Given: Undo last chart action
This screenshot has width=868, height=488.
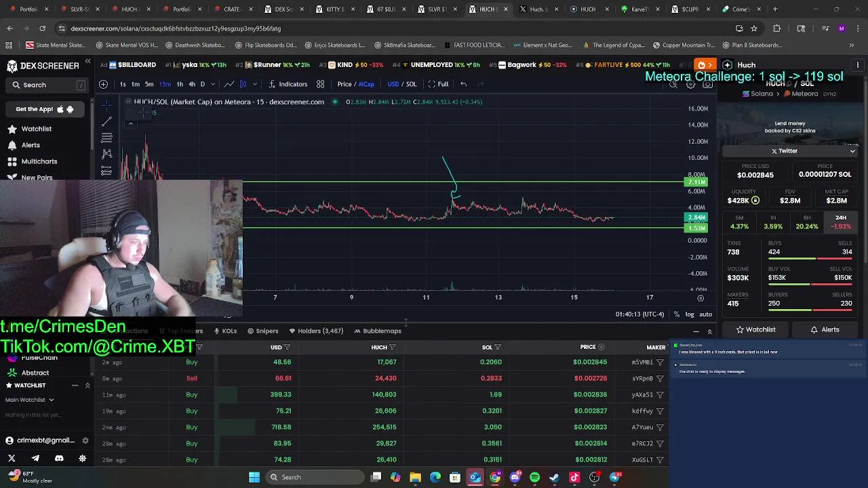Looking at the screenshot, I should click(x=463, y=84).
